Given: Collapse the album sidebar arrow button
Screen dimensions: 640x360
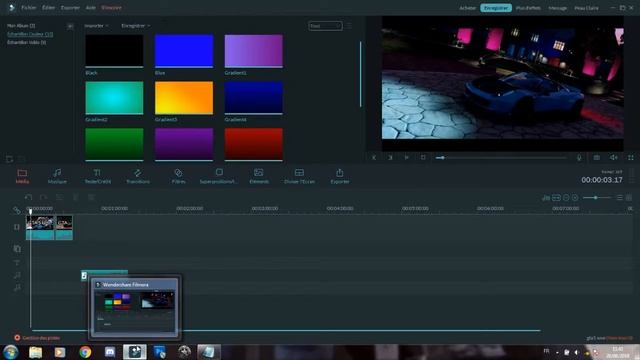Looking at the screenshot, I should point(70,26).
